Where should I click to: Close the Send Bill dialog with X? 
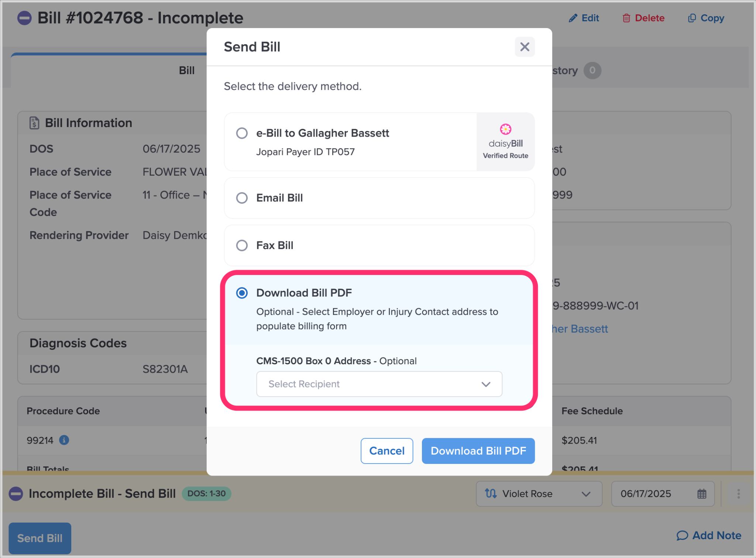click(x=524, y=47)
